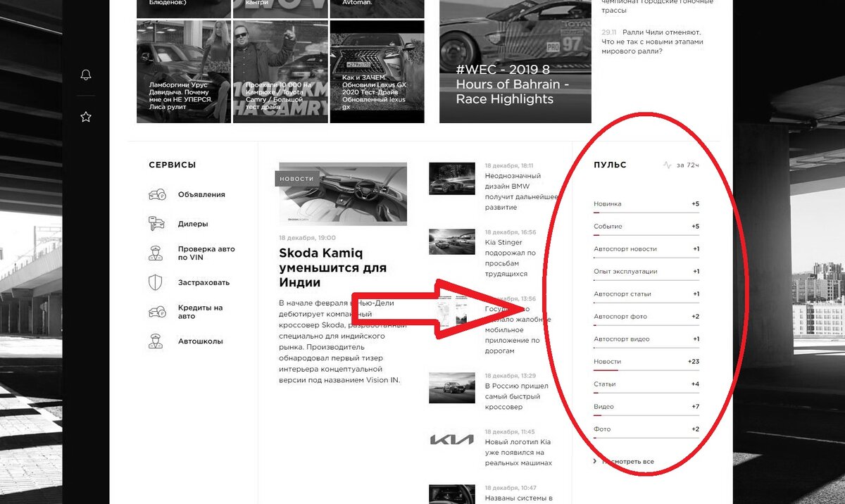Select Автоспорт фото in the Пульс list

(x=646, y=317)
